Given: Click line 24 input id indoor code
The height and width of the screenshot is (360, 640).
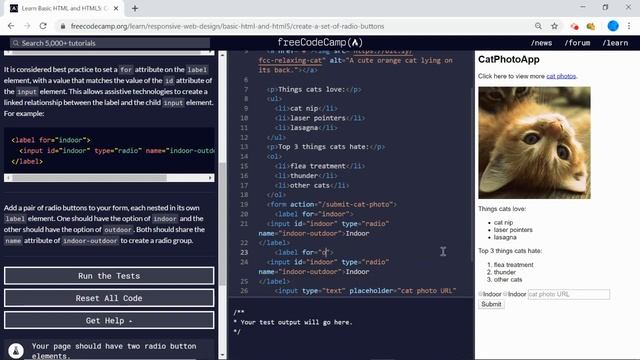Looking at the screenshot, I should 328,262.
